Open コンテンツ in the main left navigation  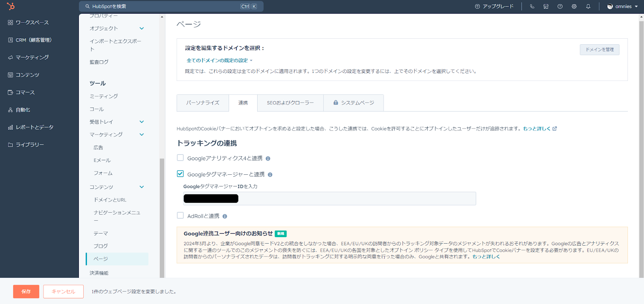point(23,75)
